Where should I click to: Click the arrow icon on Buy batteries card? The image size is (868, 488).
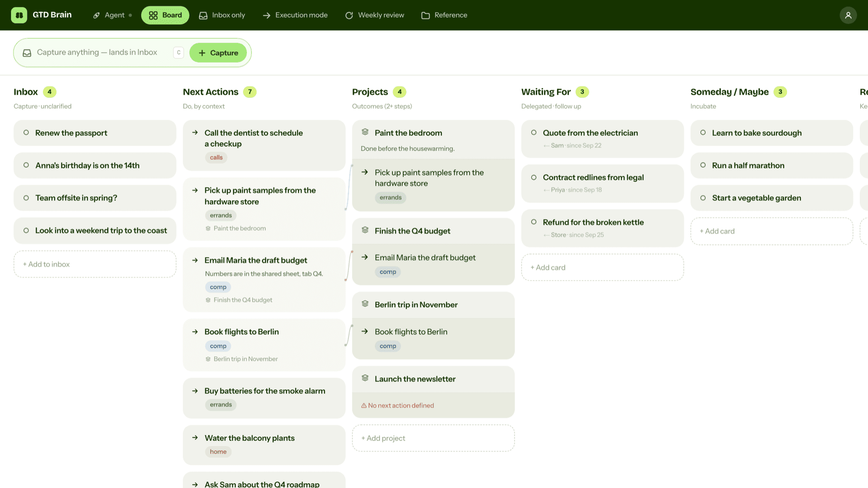(x=195, y=391)
